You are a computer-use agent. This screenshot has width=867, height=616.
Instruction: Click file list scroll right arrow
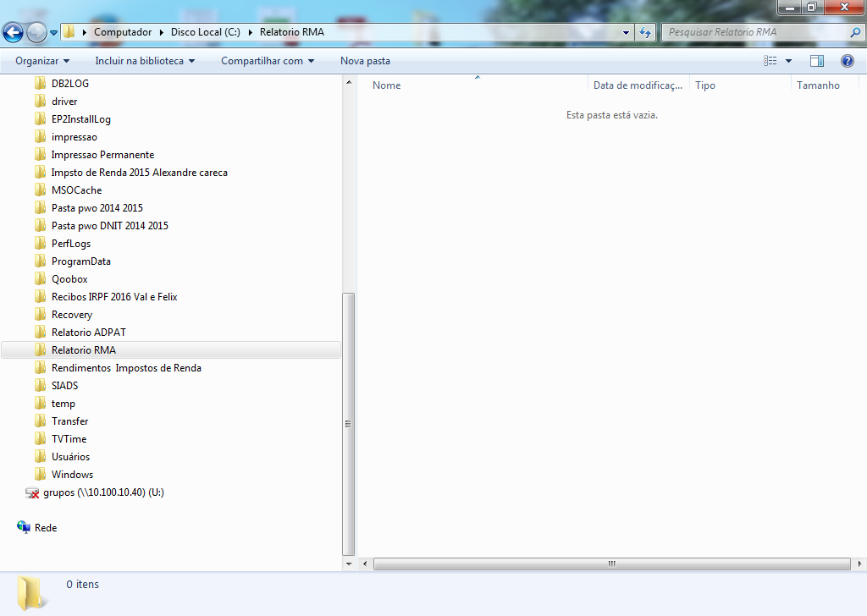pos(859,564)
